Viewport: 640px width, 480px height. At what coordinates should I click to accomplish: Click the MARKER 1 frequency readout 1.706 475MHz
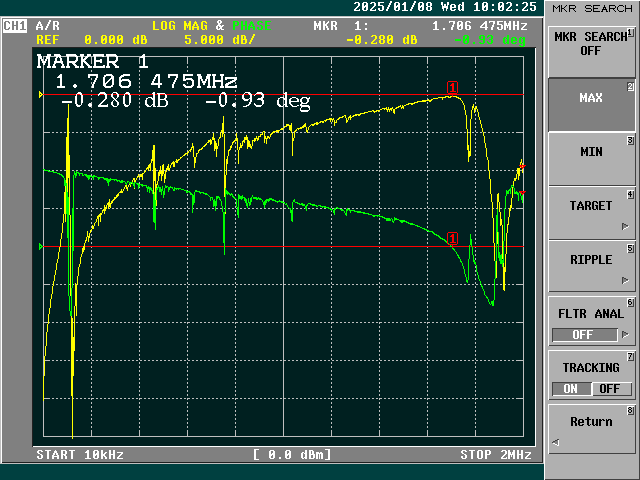[146, 82]
